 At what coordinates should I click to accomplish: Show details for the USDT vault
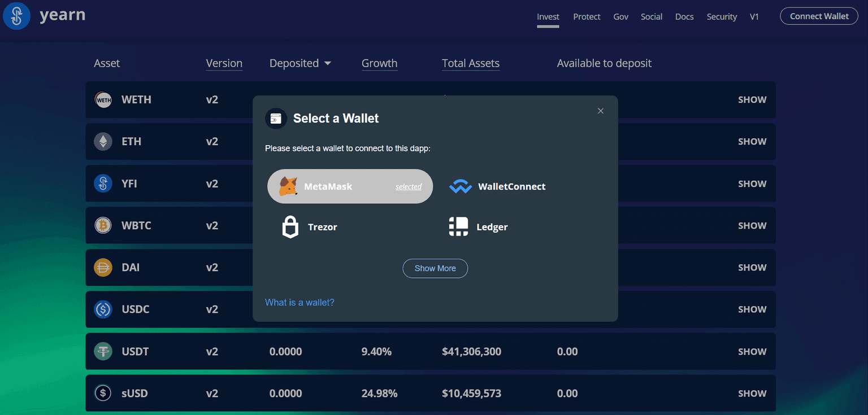pos(752,352)
